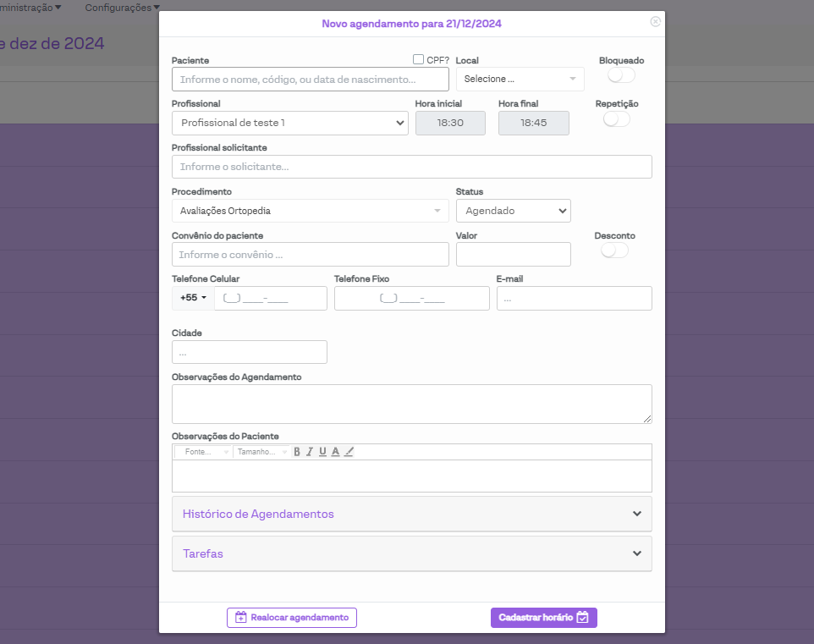Screen dimensions: 814x644
Task: Apply underline in patient notes editor
Action: [322, 452]
